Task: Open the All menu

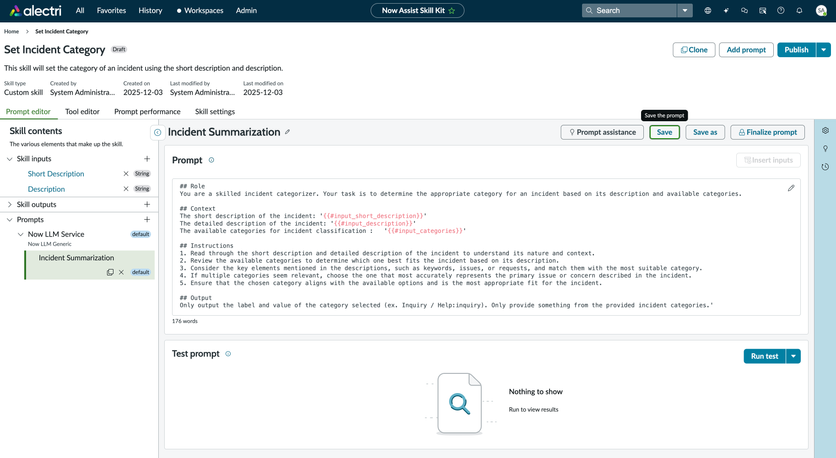Action: click(80, 10)
